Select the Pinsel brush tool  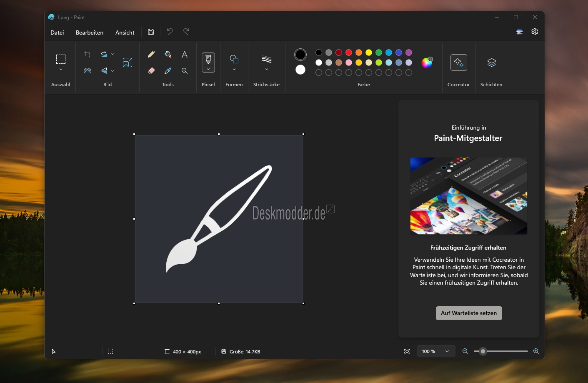pos(208,60)
